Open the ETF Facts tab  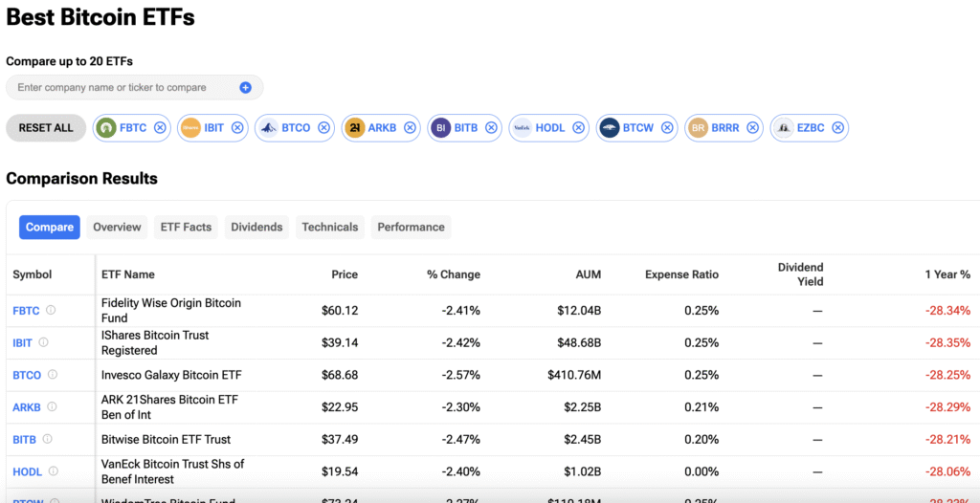185,228
